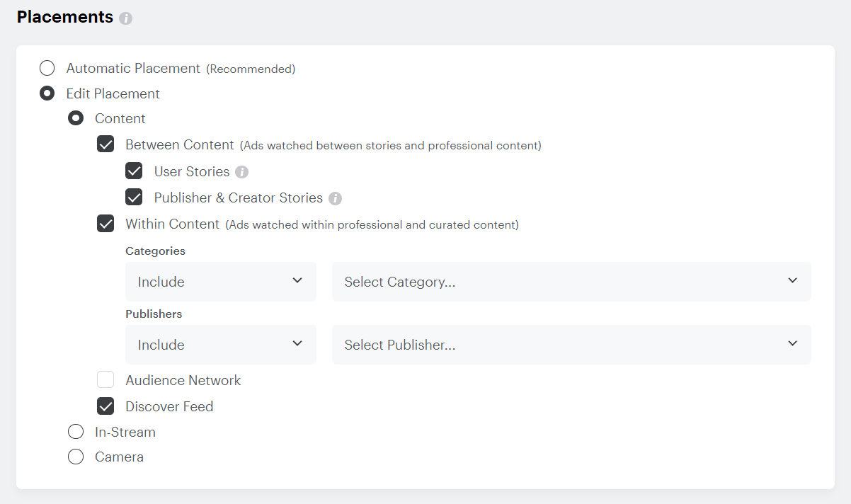Enable the Audience Network checkbox
Viewport: 851px width, 504px height.
click(x=105, y=380)
